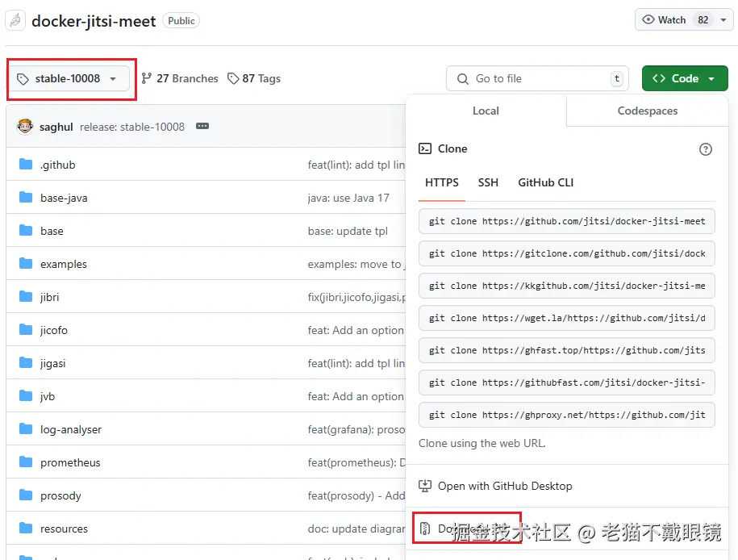Image resolution: width=738 pixels, height=560 pixels.
Task: Click the folder icon beside prosody
Action: point(26,495)
